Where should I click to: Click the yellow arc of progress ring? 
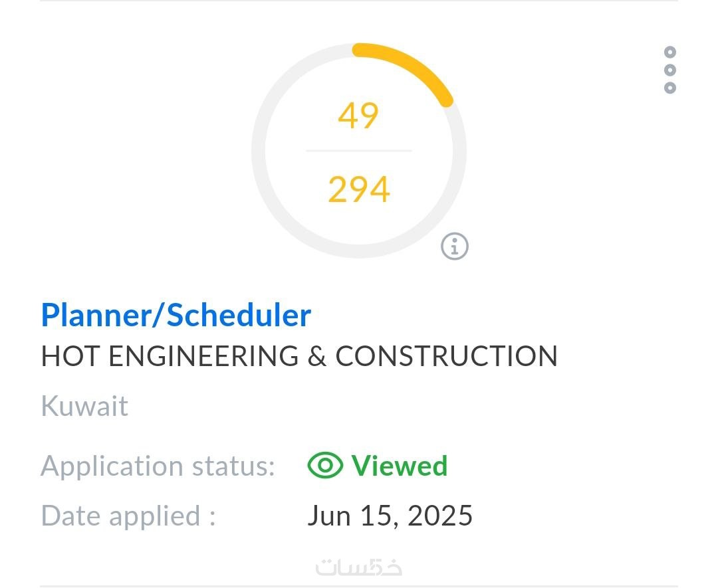tap(412, 64)
